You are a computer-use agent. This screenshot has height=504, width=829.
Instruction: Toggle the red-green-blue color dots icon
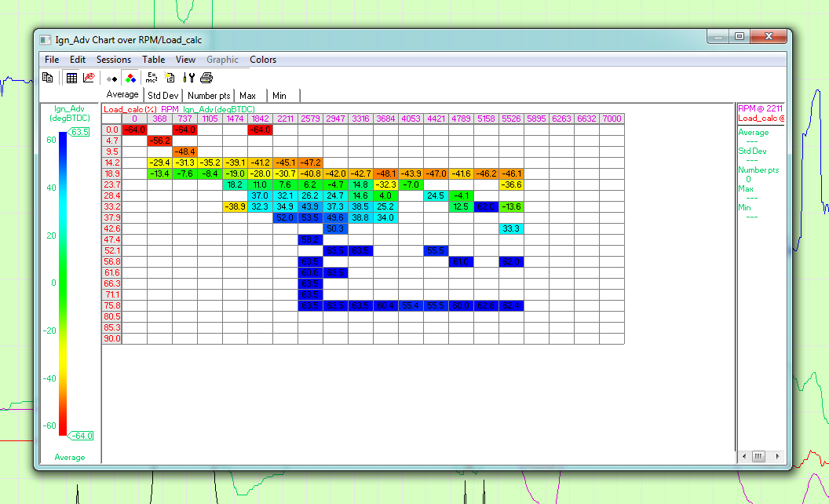click(x=130, y=78)
